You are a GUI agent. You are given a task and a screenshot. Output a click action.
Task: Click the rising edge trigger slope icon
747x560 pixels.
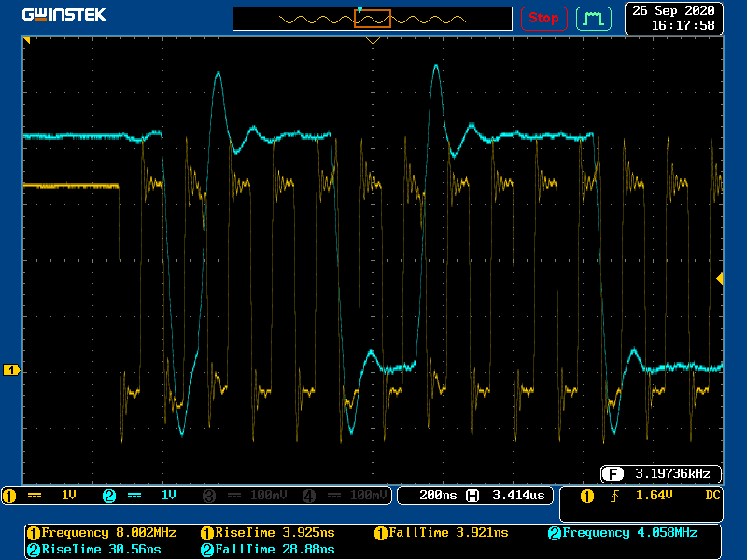(614, 496)
